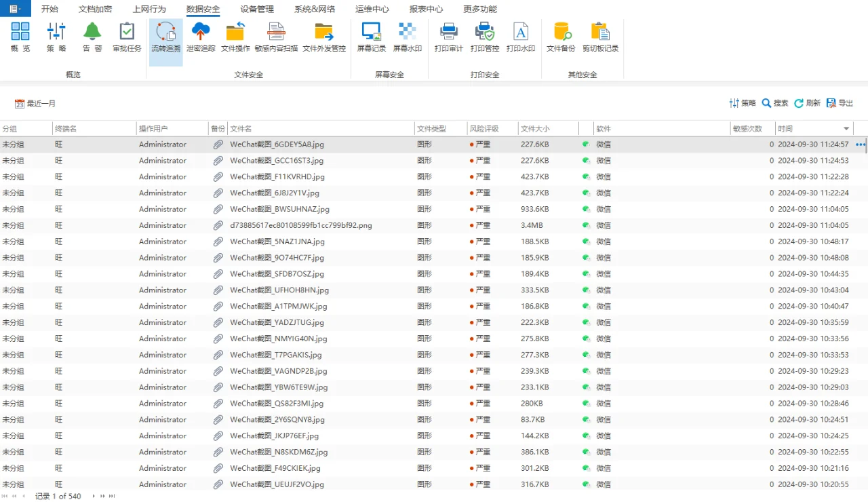Switch to the 上网行为 ribbon tab
The width and height of the screenshot is (868, 502).
[149, 9]
